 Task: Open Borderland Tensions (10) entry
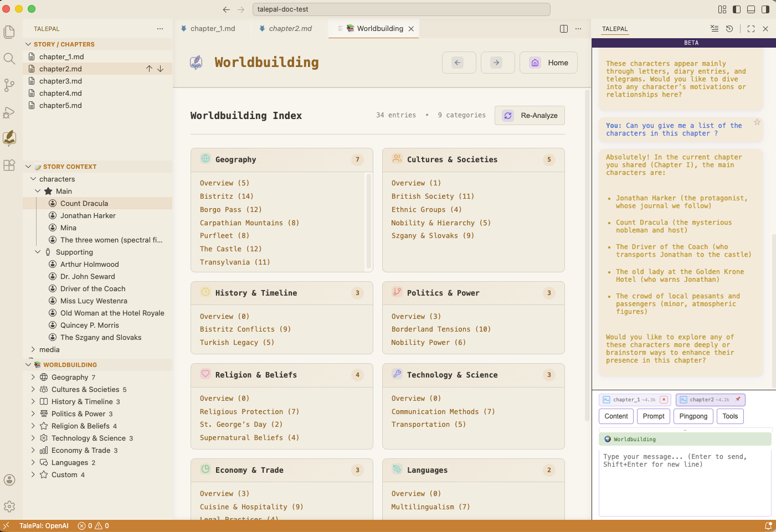441,329
